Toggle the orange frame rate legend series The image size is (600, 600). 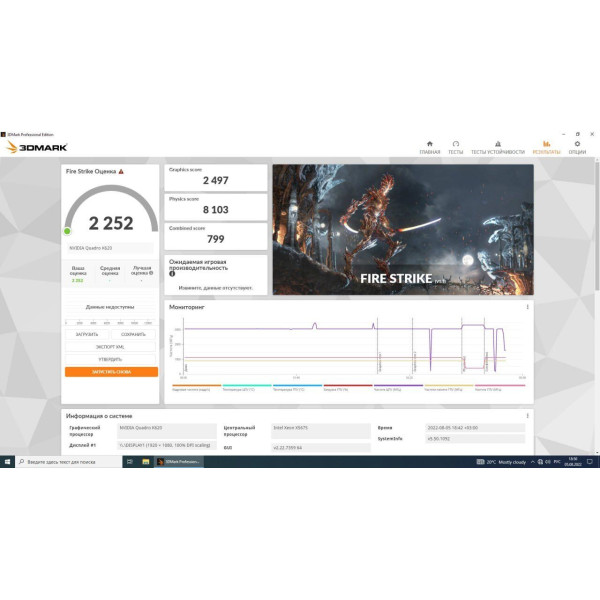[x=196, y=388]
